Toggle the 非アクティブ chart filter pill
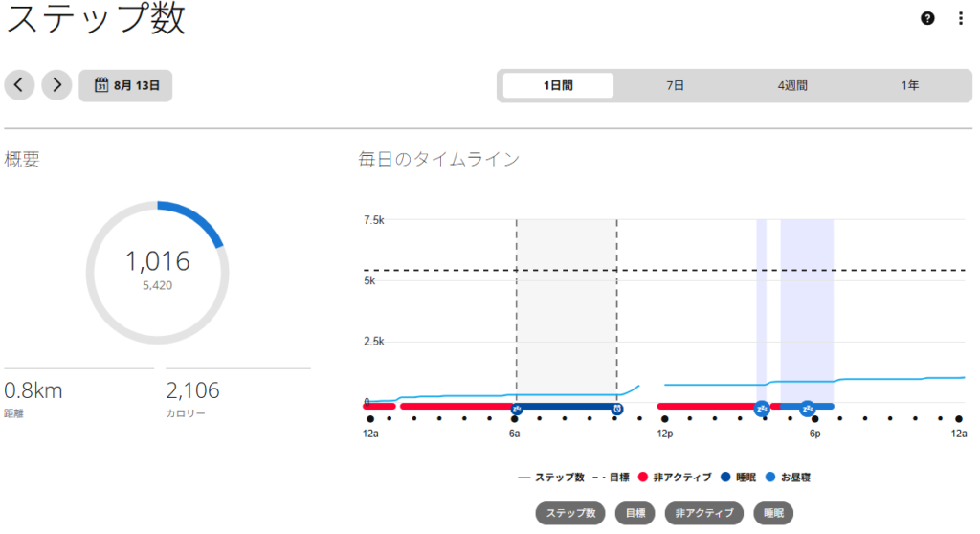Viewport: 980px width, 534px height. (703, 513)
